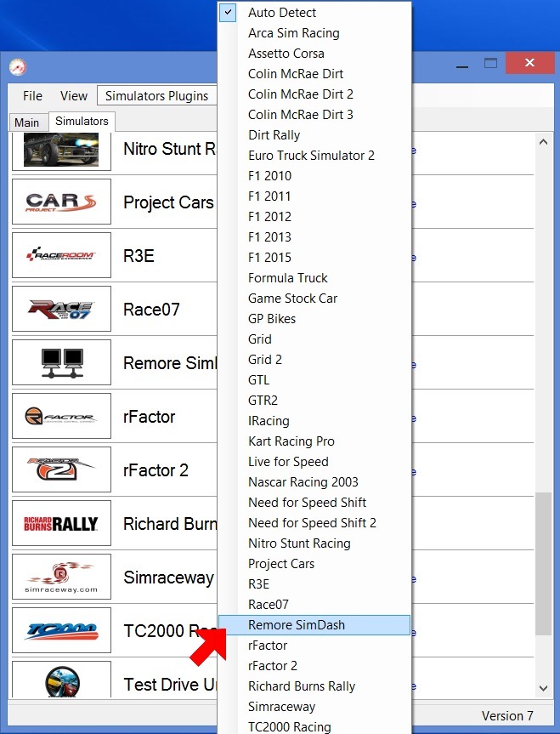Click the Race07 logo icon

[61, 309]
